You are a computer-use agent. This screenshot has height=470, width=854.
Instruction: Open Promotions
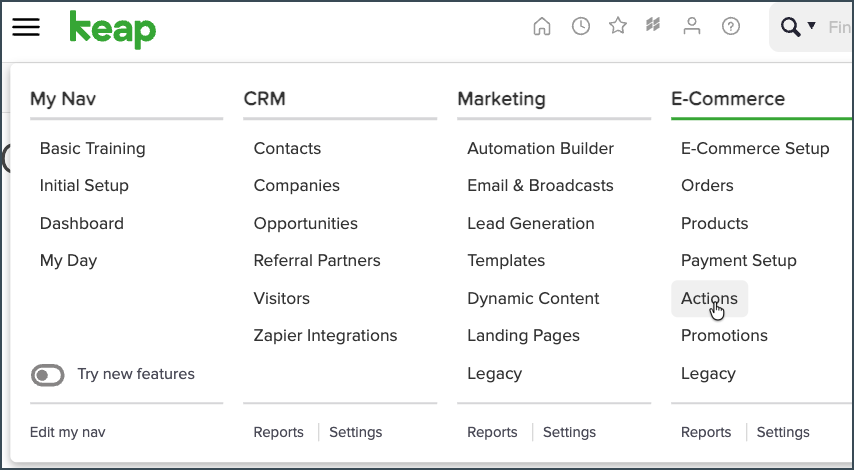click(724, 335)
